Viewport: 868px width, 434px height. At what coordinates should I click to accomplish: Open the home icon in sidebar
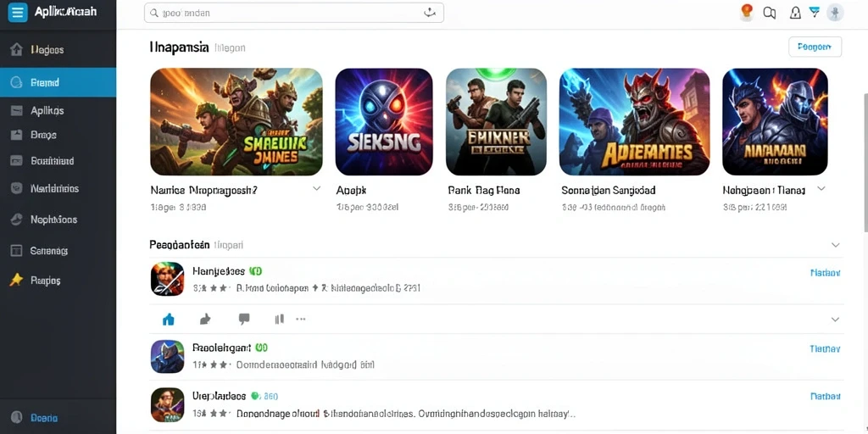coord(17,50)
